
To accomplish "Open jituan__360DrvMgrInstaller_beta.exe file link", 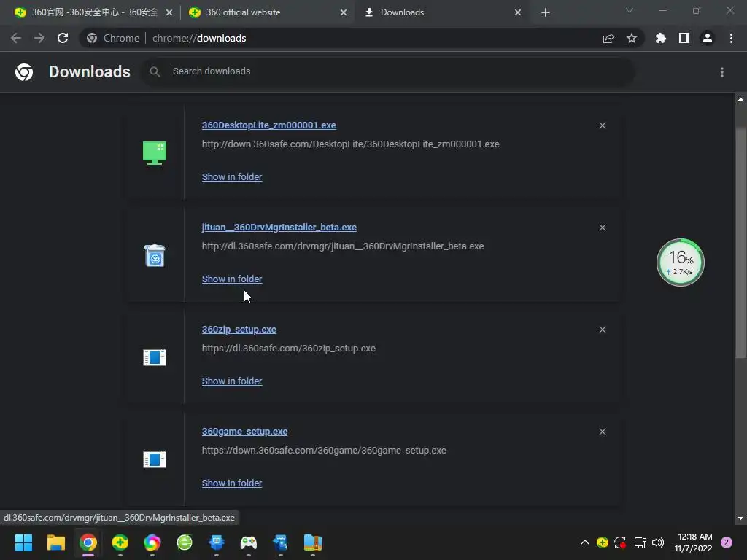I will coord(279,227).
